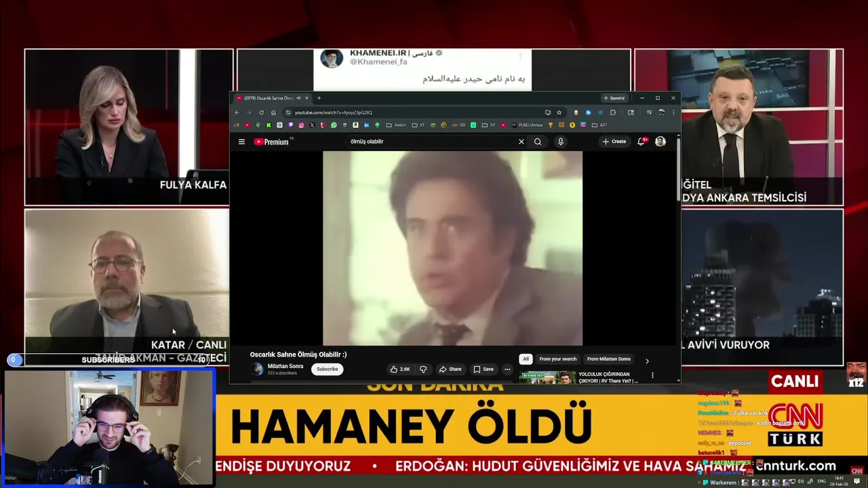868x488 pixels.
Task: Open more actions menu beside Save
Action: (507, 369)
